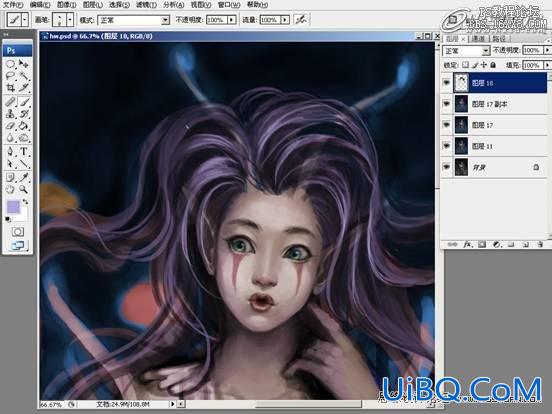
Task: Open the 文件(F) menu
Action: (13, 5)
